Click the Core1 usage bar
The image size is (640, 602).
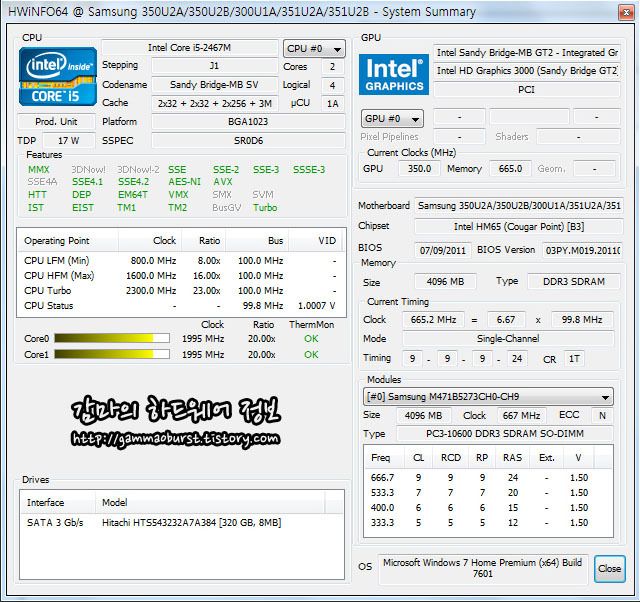[112, 354]
